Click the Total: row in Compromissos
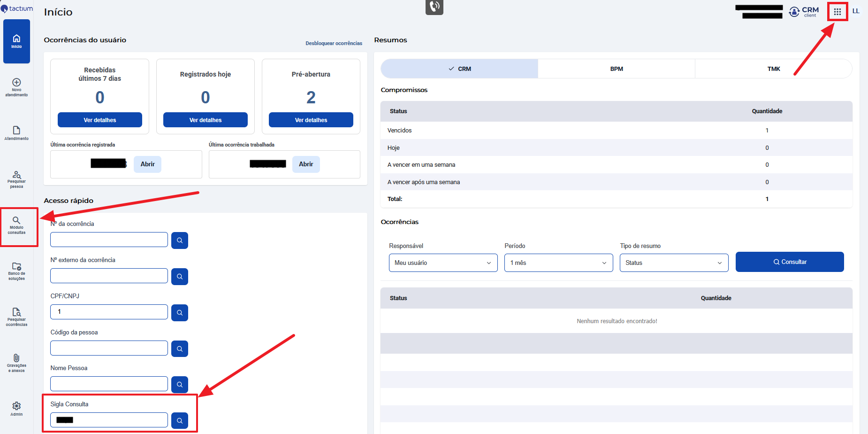868x434 pixels. 617,199
